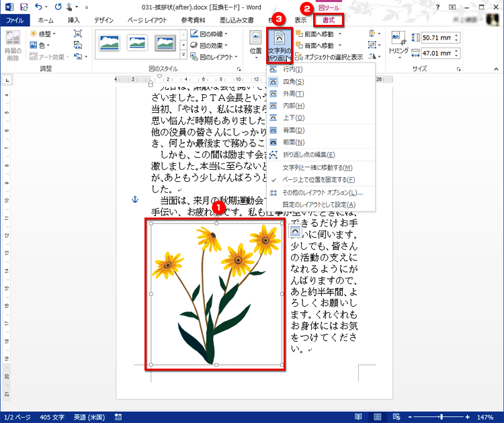Screen dimensions: 504x423
Task: Choose In Front of Text (前面) option
Action: coord(321,142)
